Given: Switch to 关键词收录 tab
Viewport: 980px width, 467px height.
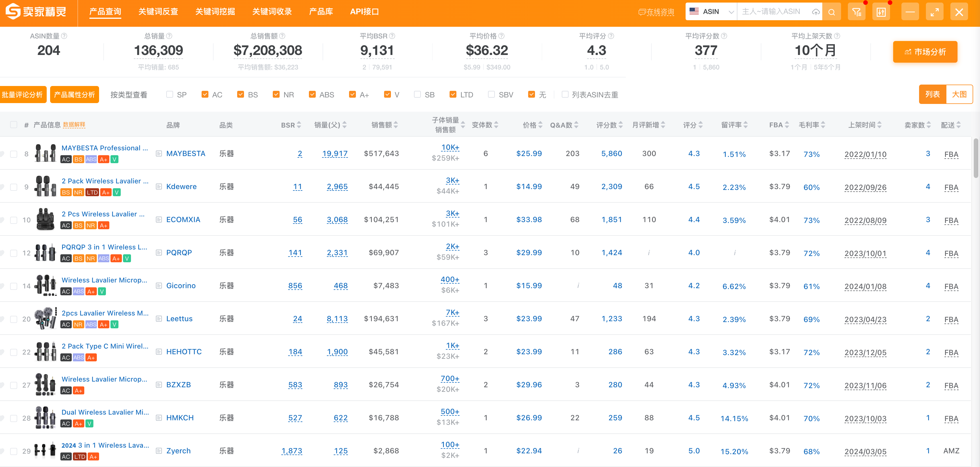Looking at the screenshot, I should (x=272, y=12).
